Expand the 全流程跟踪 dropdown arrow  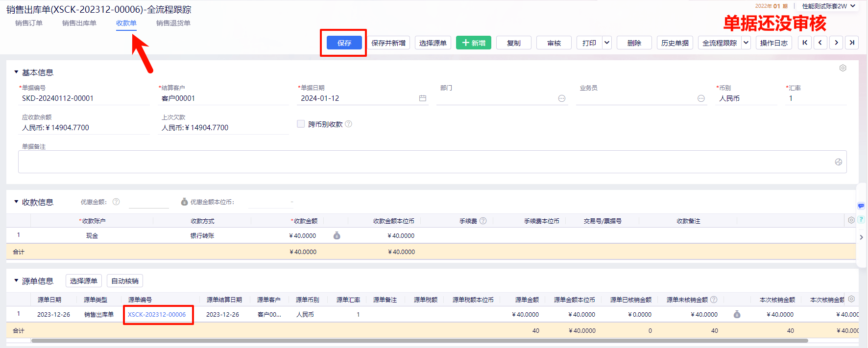[x=746, y=43]
